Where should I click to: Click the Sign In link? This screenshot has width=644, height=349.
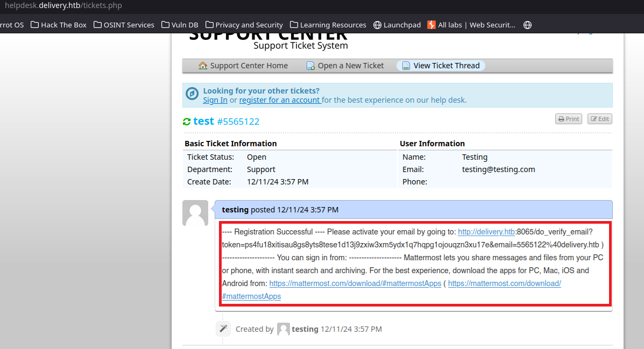[x=215, y=100]
